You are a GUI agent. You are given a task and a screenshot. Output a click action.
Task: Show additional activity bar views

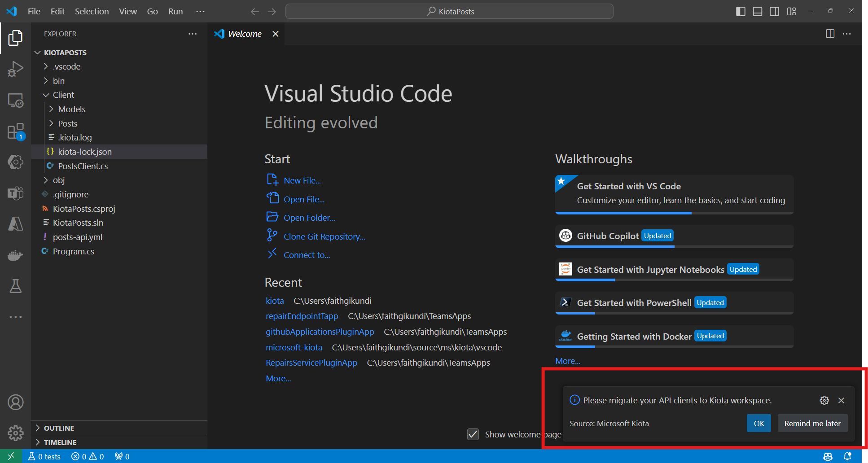click(x=15, y=317)
